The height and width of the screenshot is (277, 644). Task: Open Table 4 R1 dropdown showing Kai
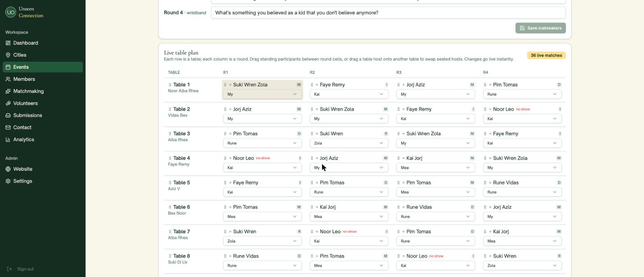click(262, 168)
